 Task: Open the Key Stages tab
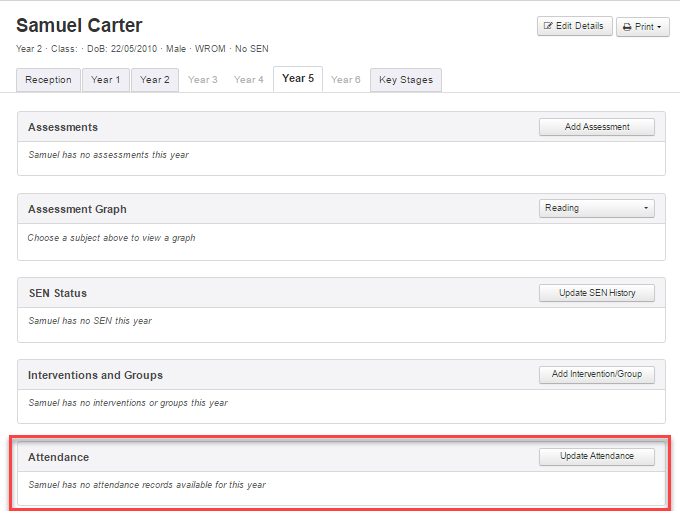point(406,80)
